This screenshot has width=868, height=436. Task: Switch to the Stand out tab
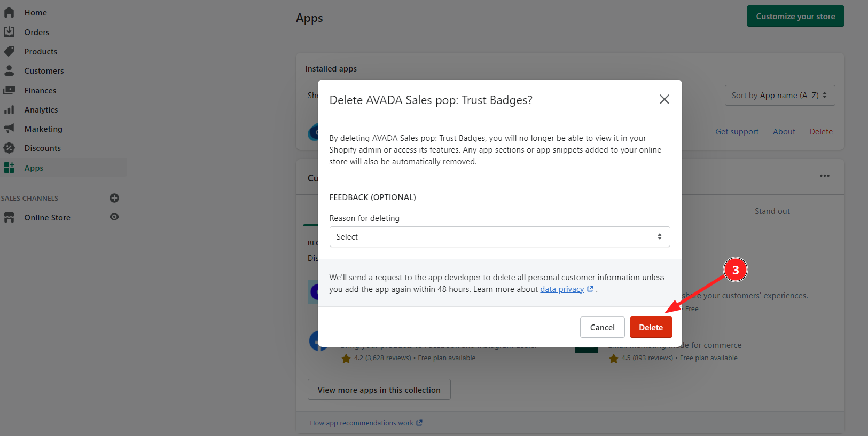pyautogui.click(x=772, y=211)
